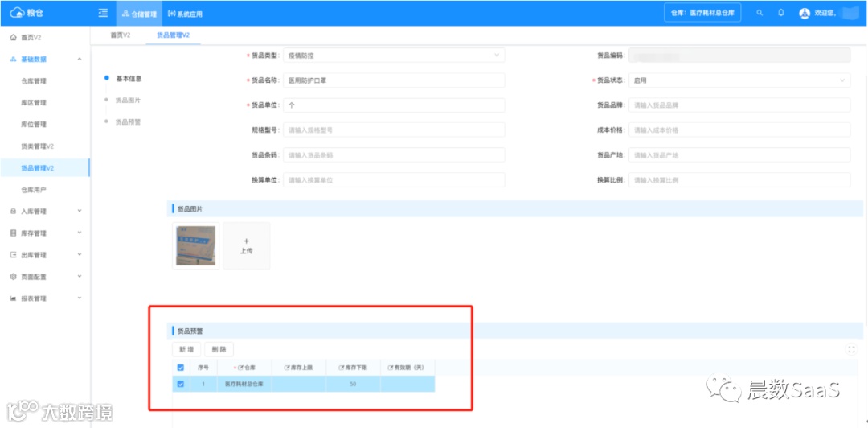The height and width of the screenshot is (428, 868).
Task: Open the 货品状态 dropdown
Action: click(739, 80)
